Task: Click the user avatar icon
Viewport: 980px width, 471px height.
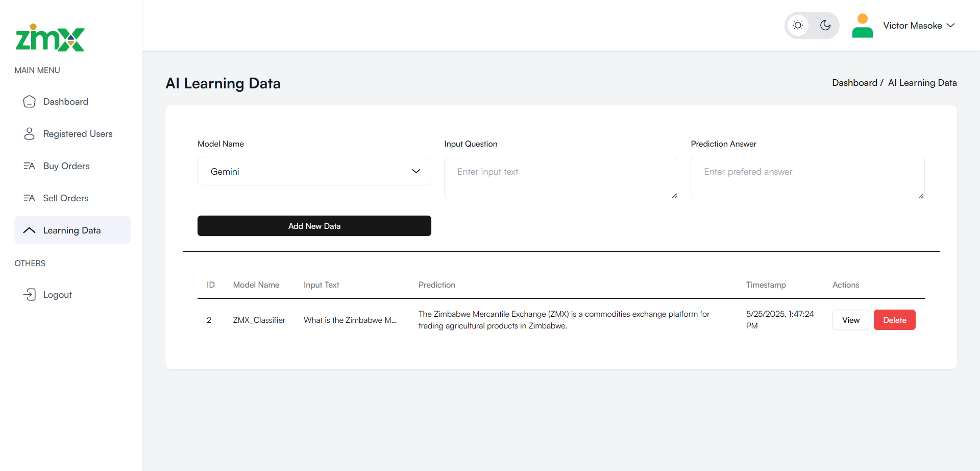Action: tap(862, 26)
